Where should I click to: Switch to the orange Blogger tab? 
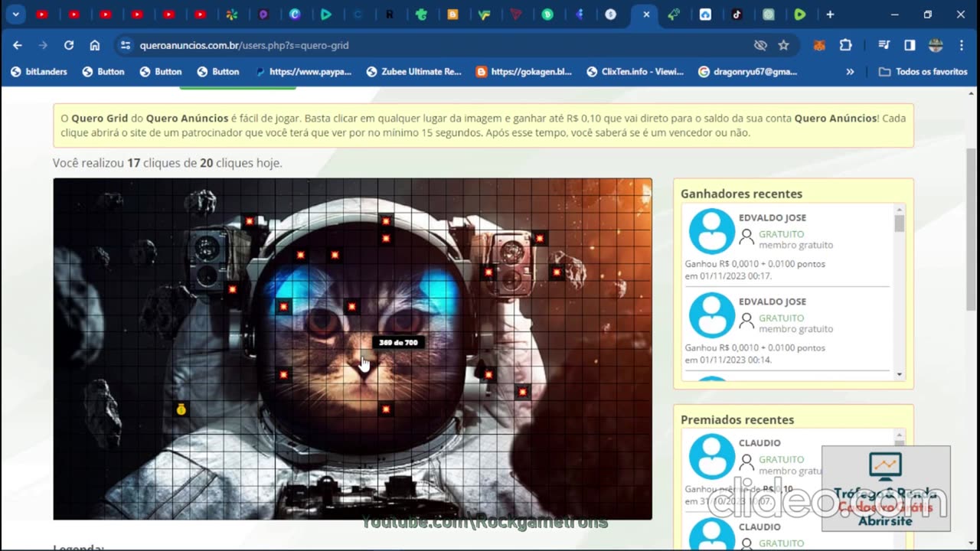(x=452, y=14)
